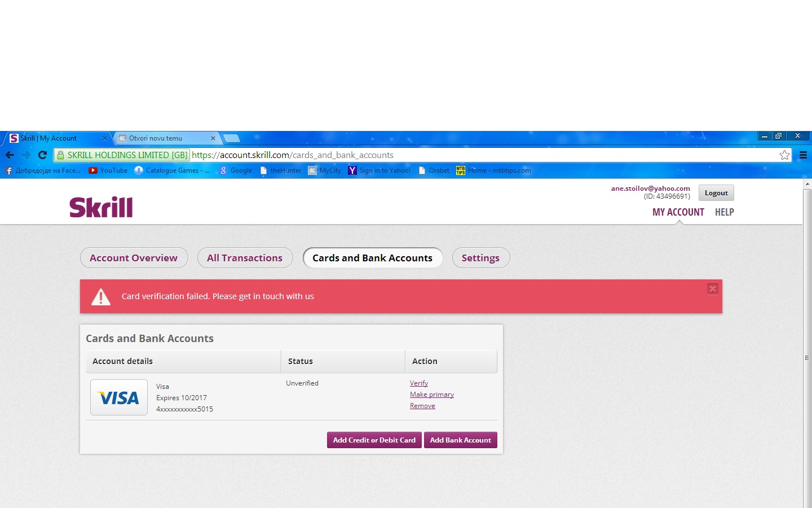
Task: Click Make primary for the Visa card
Action: tap(432, 395)
